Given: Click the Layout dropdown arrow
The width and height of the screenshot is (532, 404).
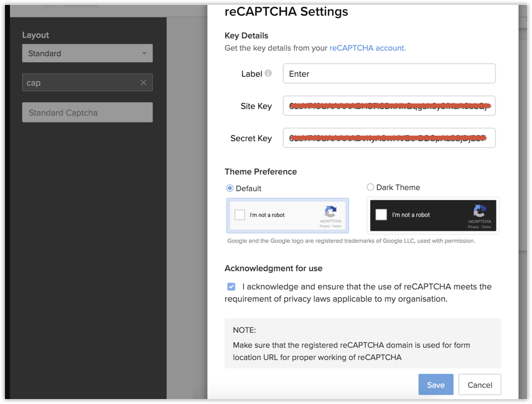Looking at the screenshot, I should click(144, 53).
